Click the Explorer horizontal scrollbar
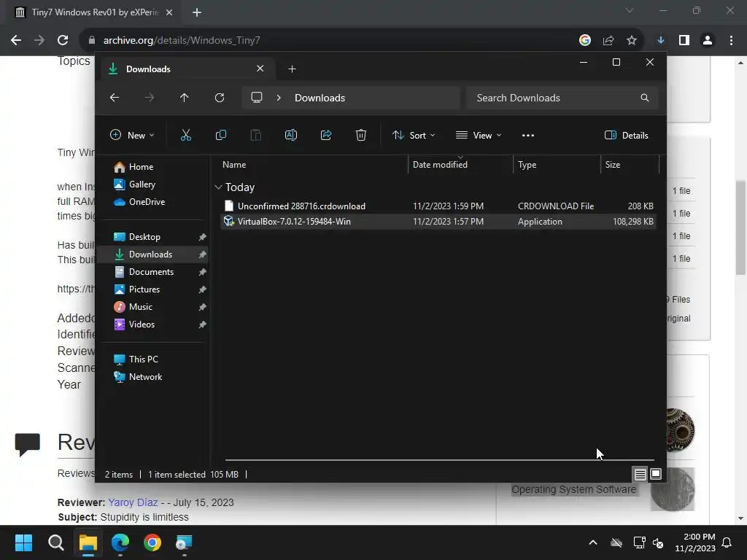This screenshot has width=747, height=560. 439,460
